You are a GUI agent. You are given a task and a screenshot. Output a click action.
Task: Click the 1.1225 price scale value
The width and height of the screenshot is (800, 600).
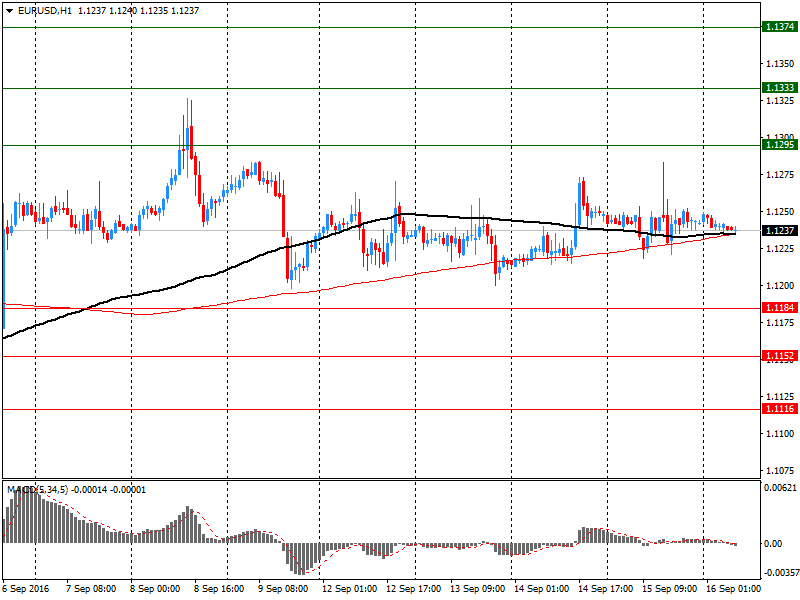click(780, 248)
